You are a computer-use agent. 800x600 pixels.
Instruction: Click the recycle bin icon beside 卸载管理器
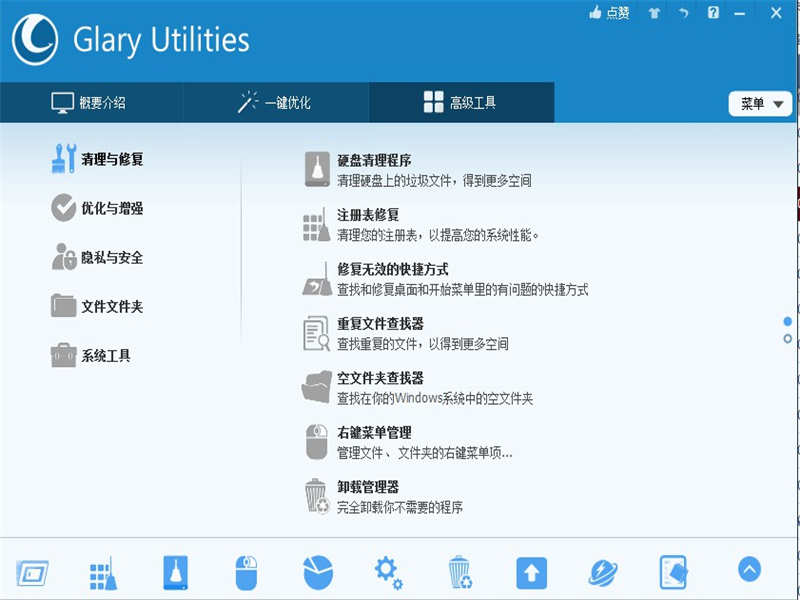click(x=317, y=496)
